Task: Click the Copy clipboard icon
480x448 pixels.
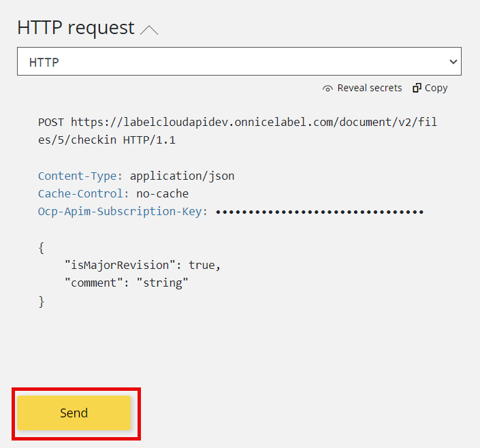Action: [417, 88]
